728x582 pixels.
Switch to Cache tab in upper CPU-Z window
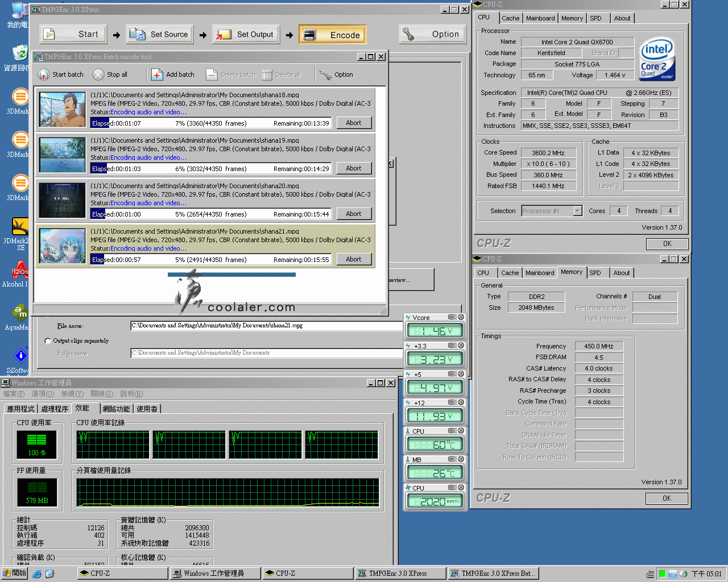pyautogui.click(x=510, y=18)
